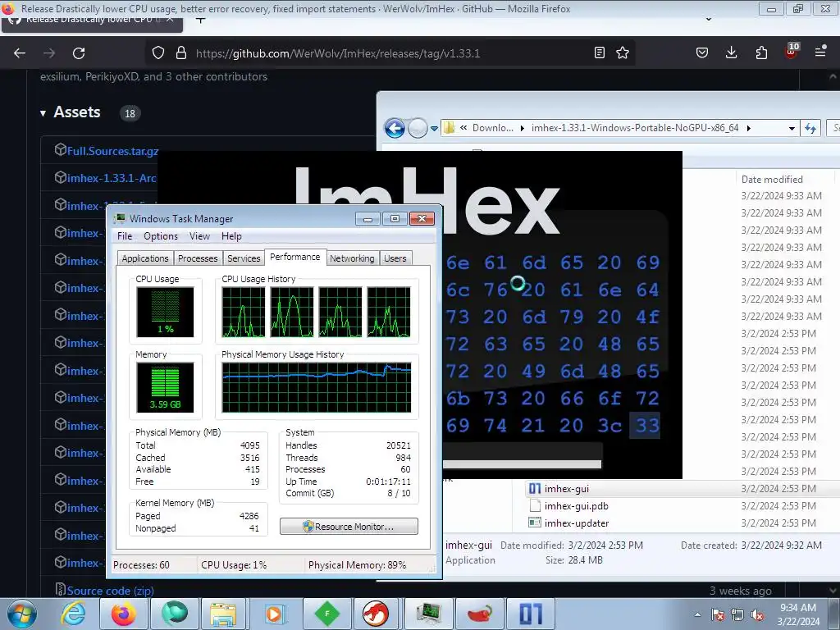Open Explorer recent pages dropdown arrow

tap(434, 129)
